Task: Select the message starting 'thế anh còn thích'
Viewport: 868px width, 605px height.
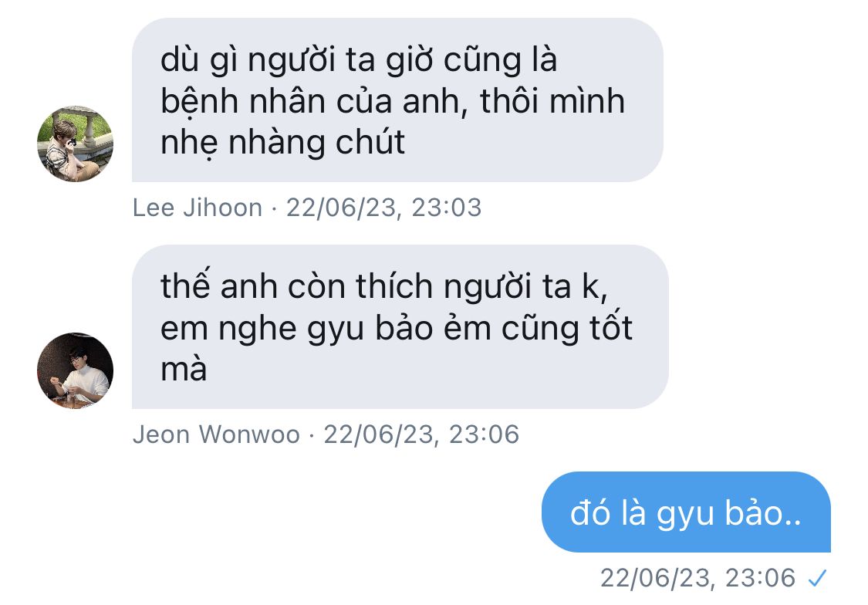Action: click(x=400, y=326)
